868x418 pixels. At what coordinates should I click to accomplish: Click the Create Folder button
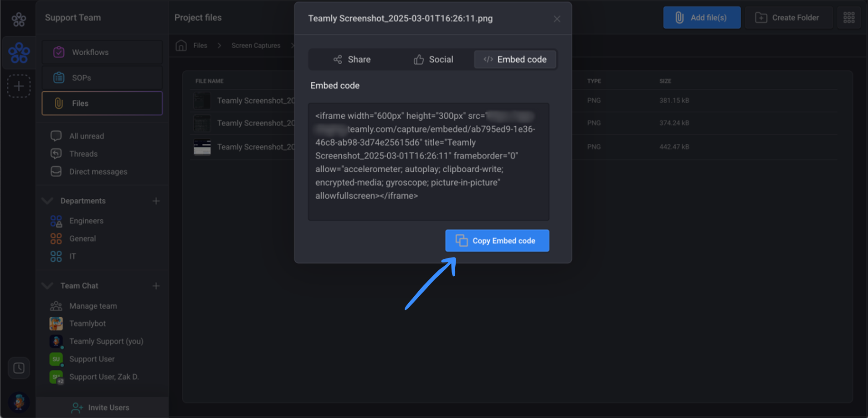click(789, 18)
